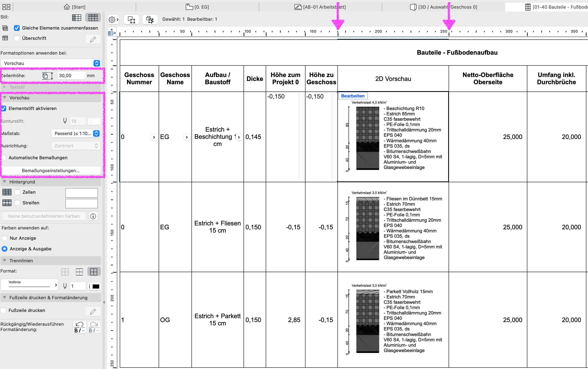Open the Maßstab dropdown
The height and width of the screenshot is (369, 588).
click(x=76, y=133)
